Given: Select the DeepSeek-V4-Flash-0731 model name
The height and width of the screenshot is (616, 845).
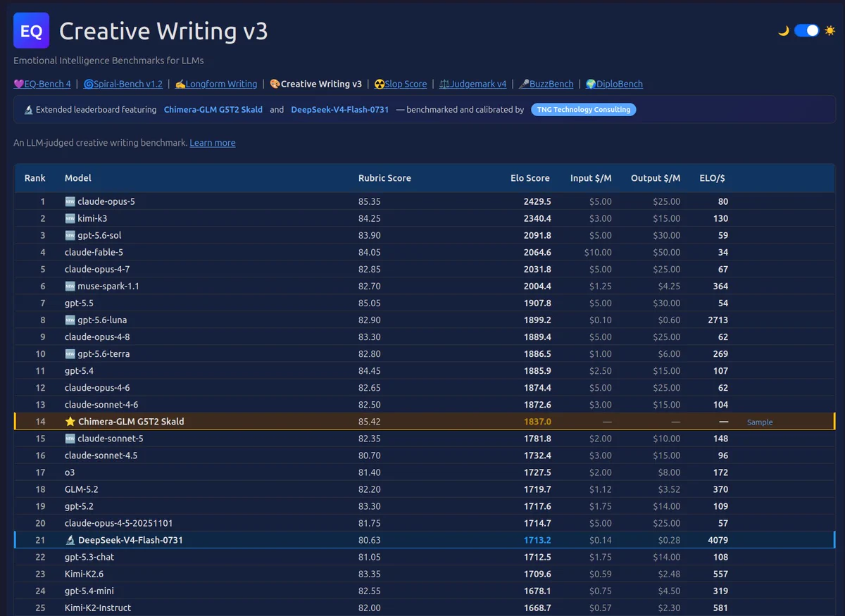Looking at the screenshot, I should pos(130,540).
